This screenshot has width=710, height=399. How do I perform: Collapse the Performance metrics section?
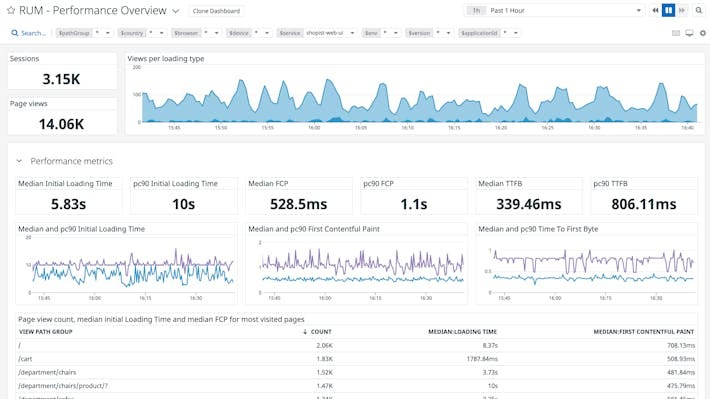click(x=19, y=161)
